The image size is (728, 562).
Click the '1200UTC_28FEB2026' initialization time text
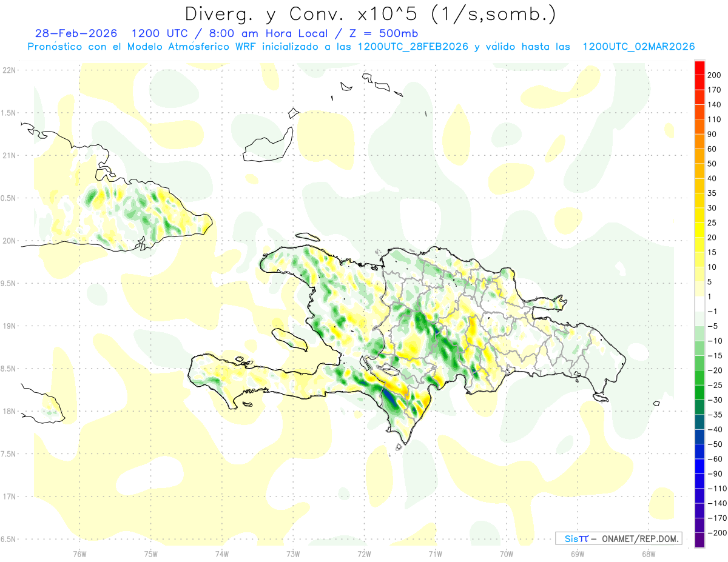[x=413, y=47]
